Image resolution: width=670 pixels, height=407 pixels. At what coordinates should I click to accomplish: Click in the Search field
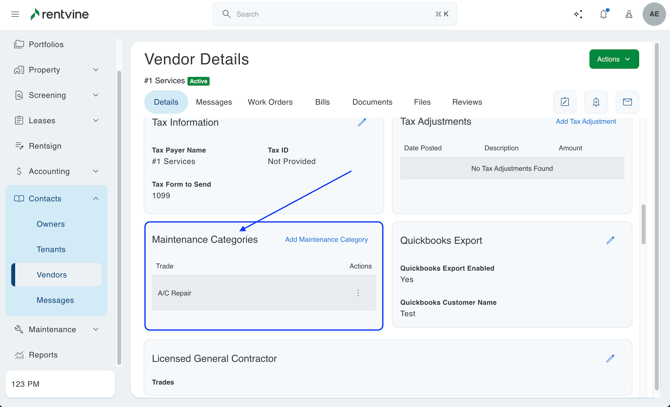(335, 14)
